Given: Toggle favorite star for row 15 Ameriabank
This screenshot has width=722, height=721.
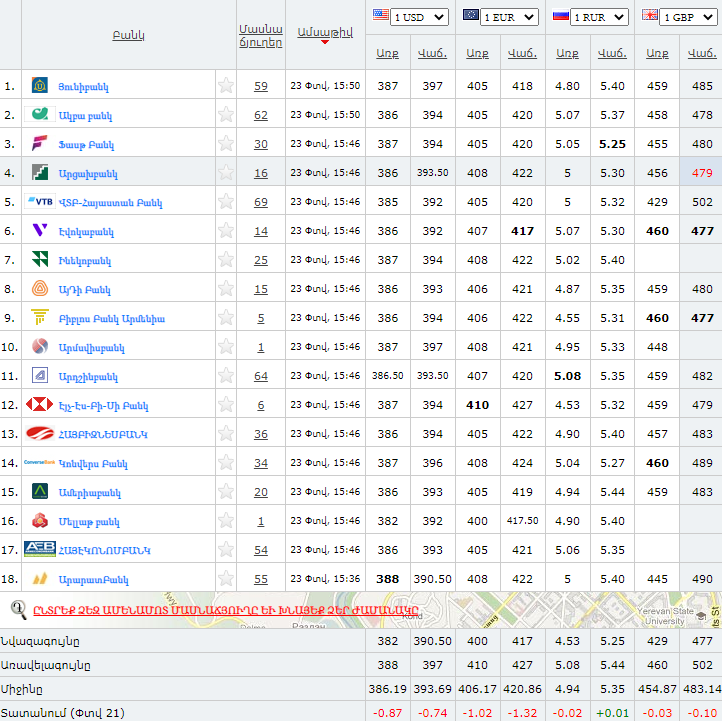Looking at the screenshot, I should click(226, 491).
